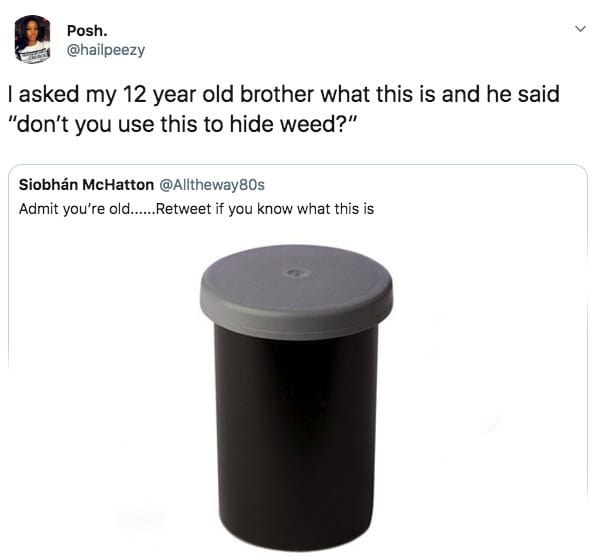Click the black body of the canister
Screen dimensions: 594x560
pos(297,440)
